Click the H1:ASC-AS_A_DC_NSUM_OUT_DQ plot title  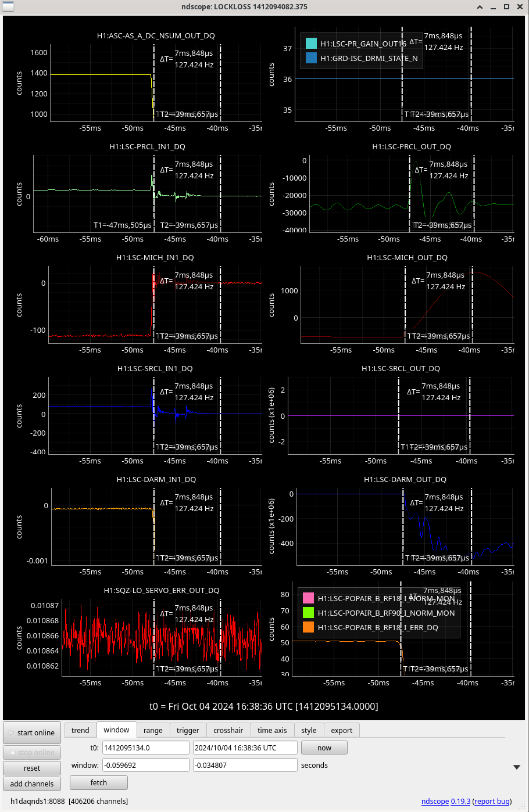[156, 35]
